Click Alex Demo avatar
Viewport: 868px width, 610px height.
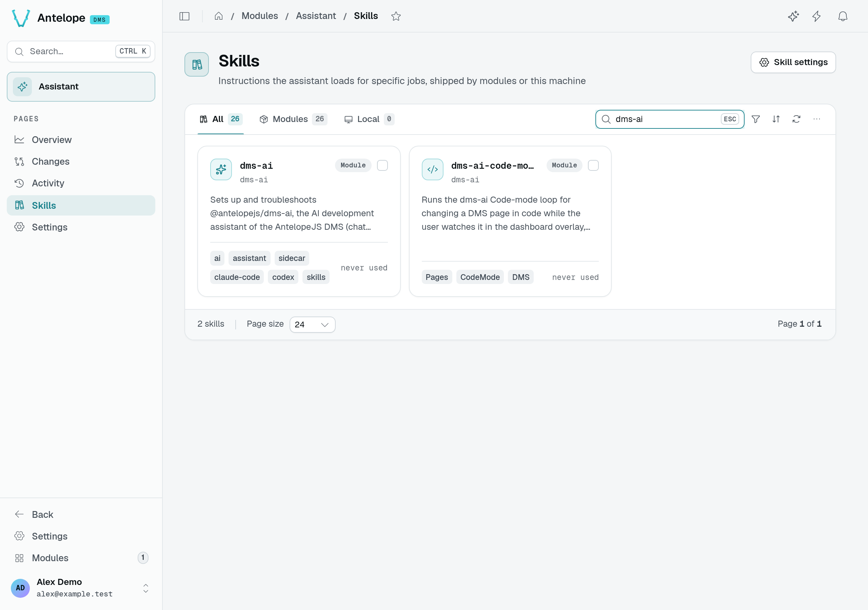[x=20, y=588]
